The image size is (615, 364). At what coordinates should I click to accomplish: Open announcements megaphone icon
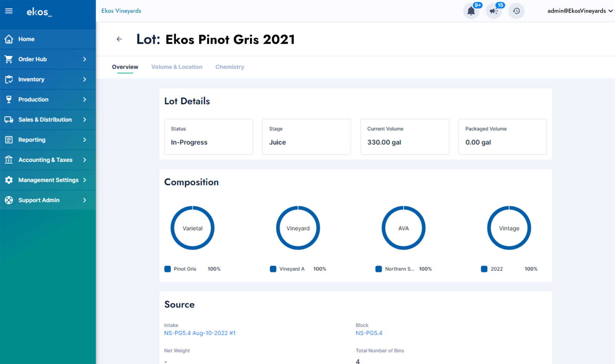(x=494, y=11)
